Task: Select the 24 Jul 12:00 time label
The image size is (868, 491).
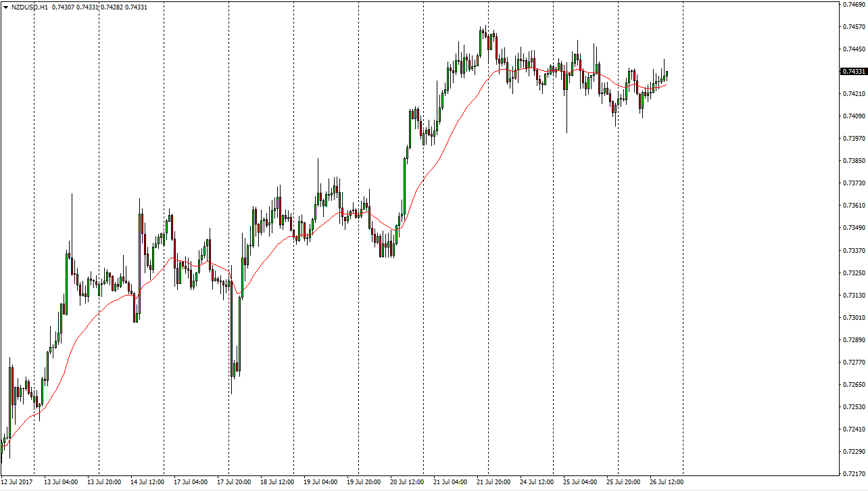Action: pyautogui.click(x=537, y=482)
